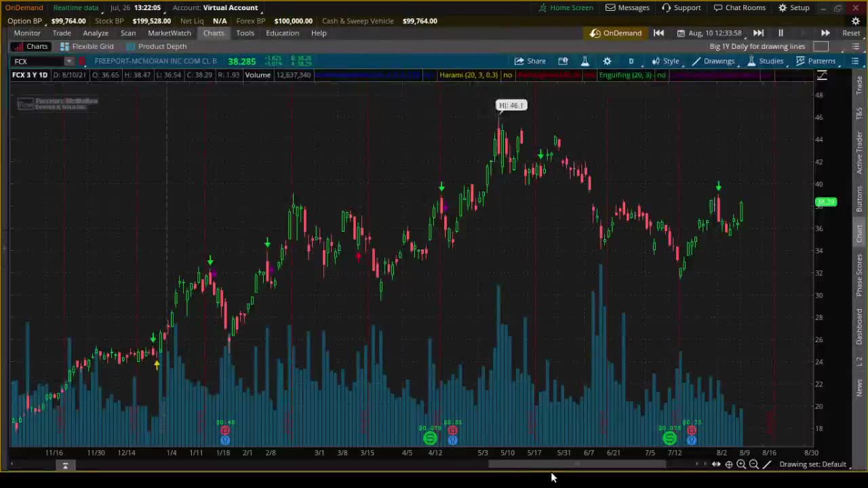Open the Active Trader side panel
Image resolution: width=868 pixels, height=488 pixels.
(859, 152)
